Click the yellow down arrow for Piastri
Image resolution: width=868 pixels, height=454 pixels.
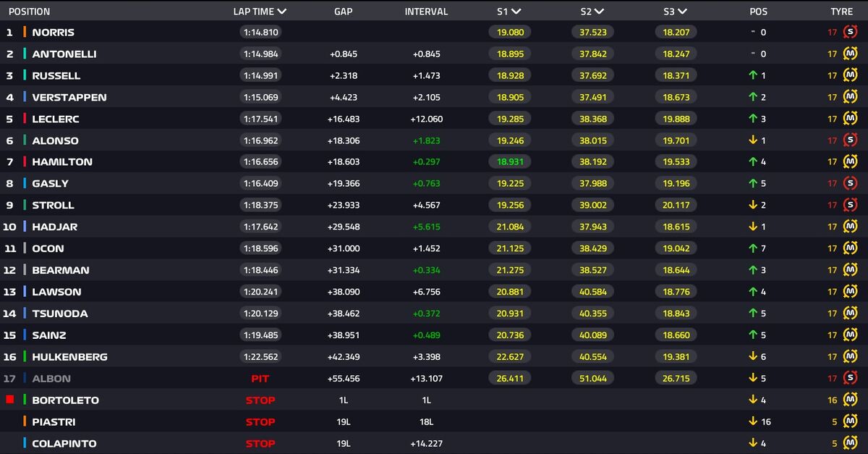[753, 421]
